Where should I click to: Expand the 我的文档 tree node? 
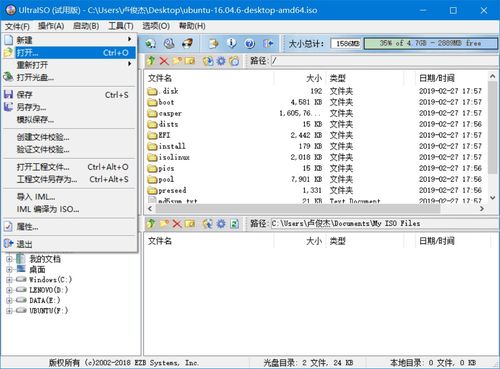click(x=9, y=259)
